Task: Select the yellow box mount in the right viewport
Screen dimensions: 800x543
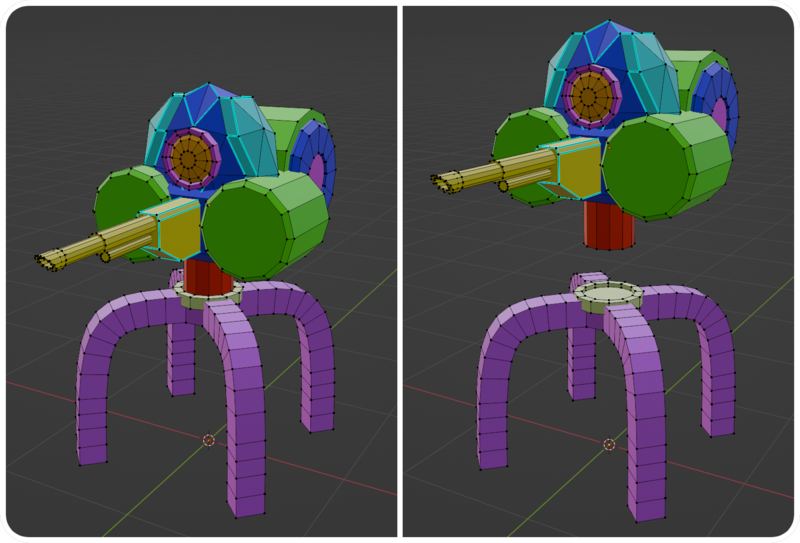Action: (x=578, y=169)
